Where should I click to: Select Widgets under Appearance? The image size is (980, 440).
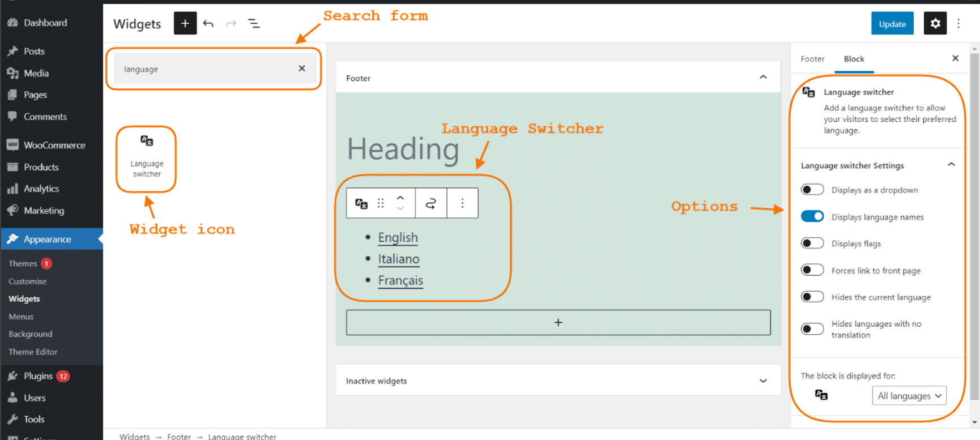coord(24,299)
